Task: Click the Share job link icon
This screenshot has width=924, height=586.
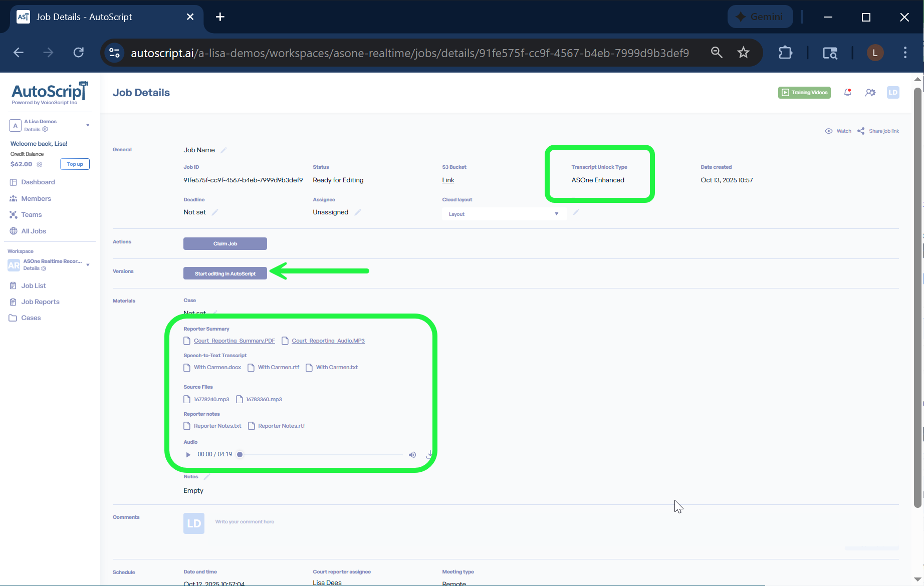Action: [861, 131]
